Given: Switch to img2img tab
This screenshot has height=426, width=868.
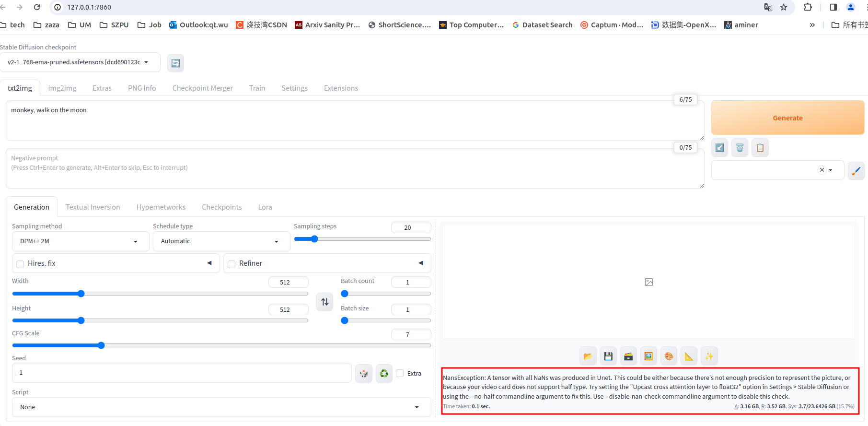Looking at the screenshot, I should tap(62, 88).
